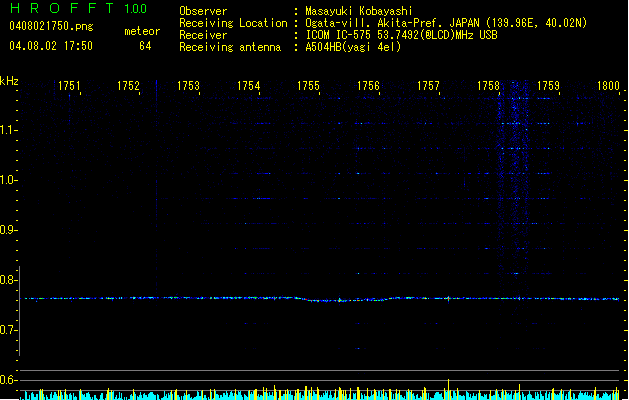The width and height of the screenshot is (629, 400).
Task: Click the 1754 time marker
Action: coord(248,86)
